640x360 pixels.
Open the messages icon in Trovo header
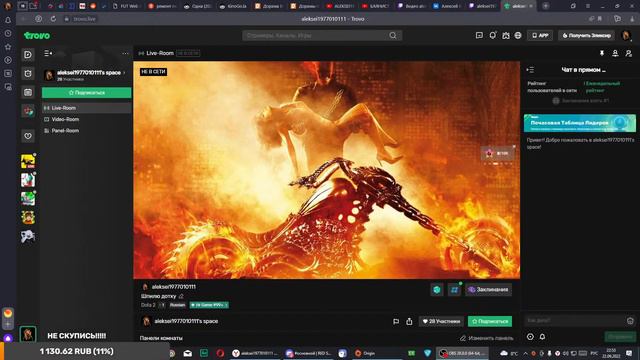pyautogui.click(x=479, y=36)
